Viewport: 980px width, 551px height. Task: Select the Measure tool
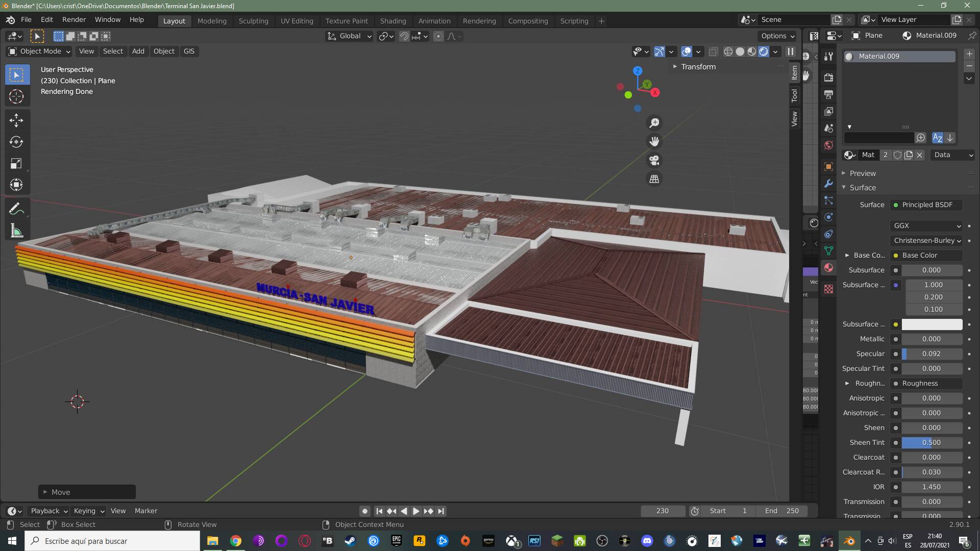tap(16, 231)
